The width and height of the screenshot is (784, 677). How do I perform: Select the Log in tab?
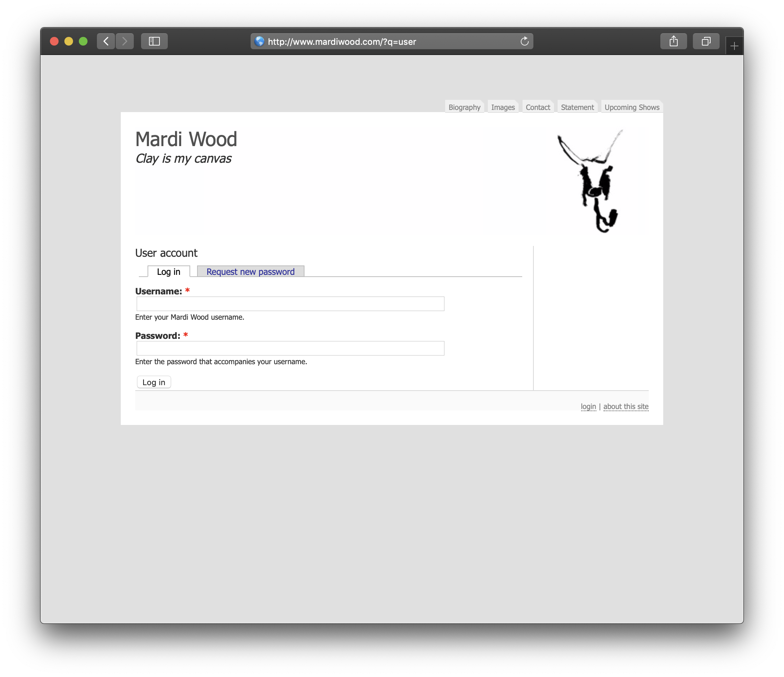coord(169,272)
